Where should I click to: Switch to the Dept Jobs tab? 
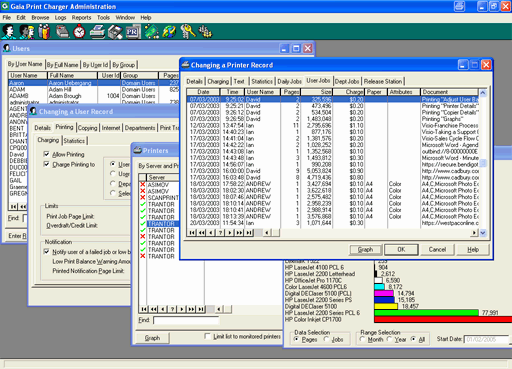click(347, 81)
